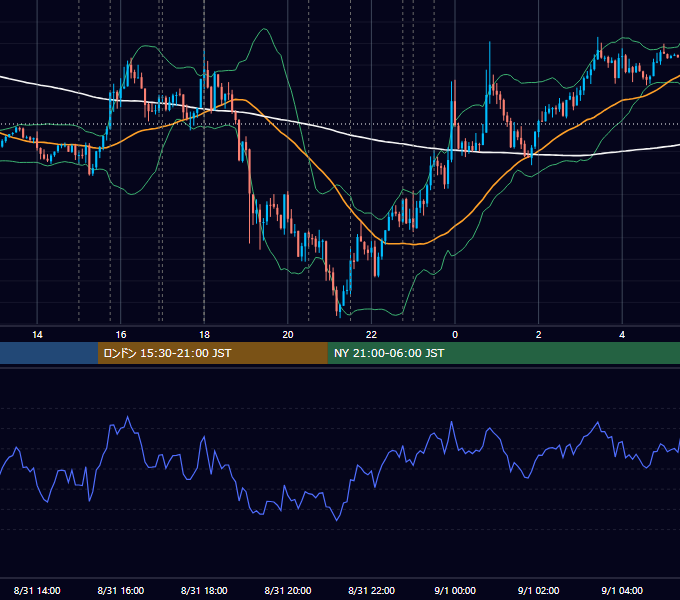Click the 8/31 14:00 date label
The width and height of the screenshot is (680, 600).
(x=37, y=590)
